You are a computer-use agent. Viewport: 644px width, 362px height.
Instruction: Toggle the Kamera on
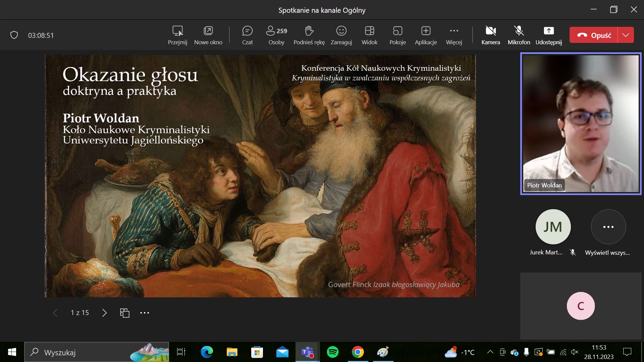pyautogui.click(x=490, y=35)
